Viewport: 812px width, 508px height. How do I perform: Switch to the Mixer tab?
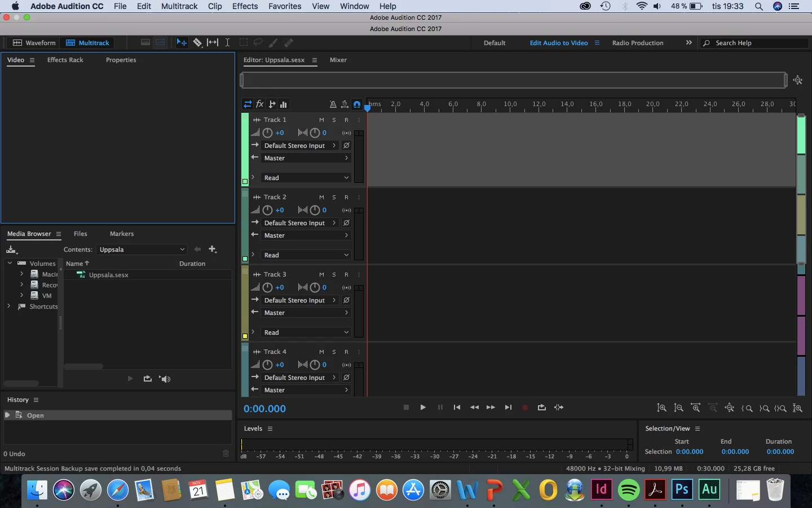pyautogui.click(x=338, y=60)
